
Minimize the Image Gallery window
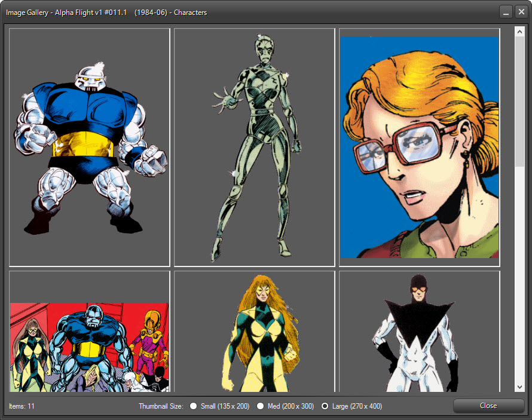tap(506, 12)
